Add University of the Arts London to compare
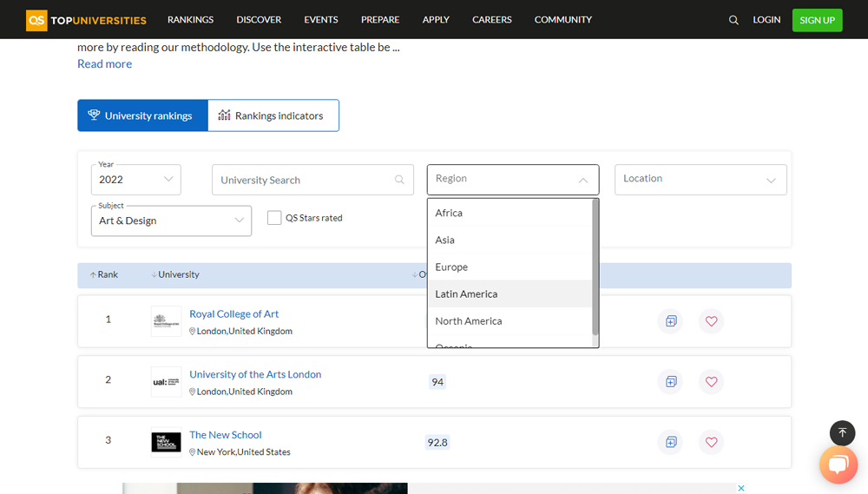The height and width of the screenshot is (494, 868). click(x=671, y=382)
